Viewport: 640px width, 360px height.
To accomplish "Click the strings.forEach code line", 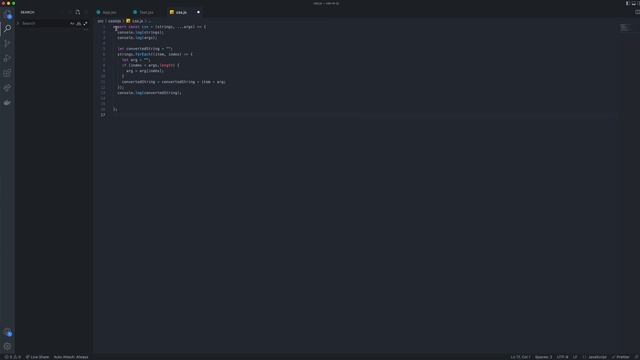I will click(x=155, y=54).
